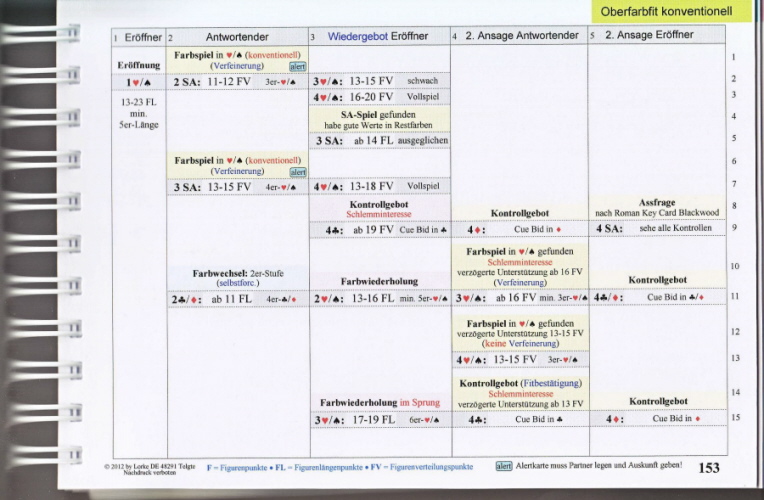This screenshot has width=764, height=500.
Task: Click the 'Wiedergebot Eröffner' column header
Action: click(x=378, y=37)
